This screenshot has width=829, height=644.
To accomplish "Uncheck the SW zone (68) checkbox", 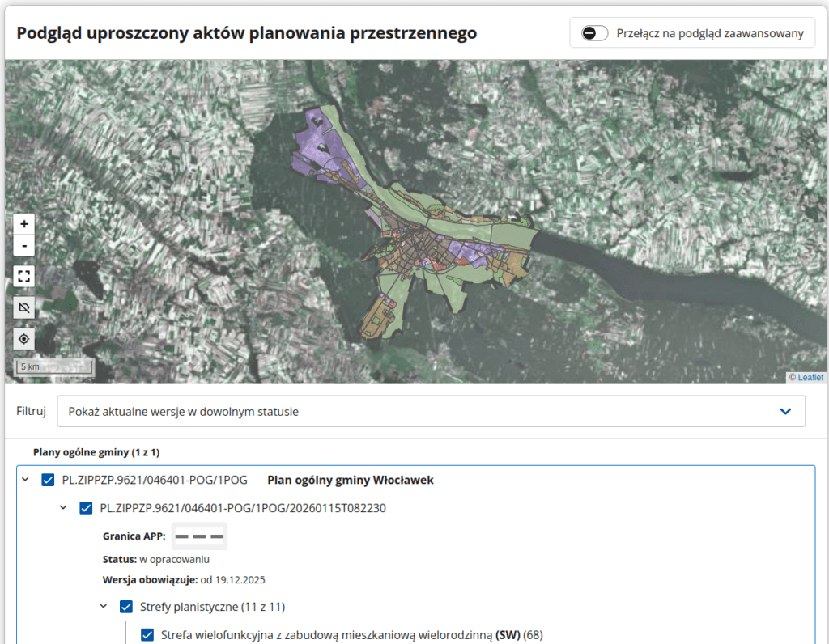I will 147,634.
